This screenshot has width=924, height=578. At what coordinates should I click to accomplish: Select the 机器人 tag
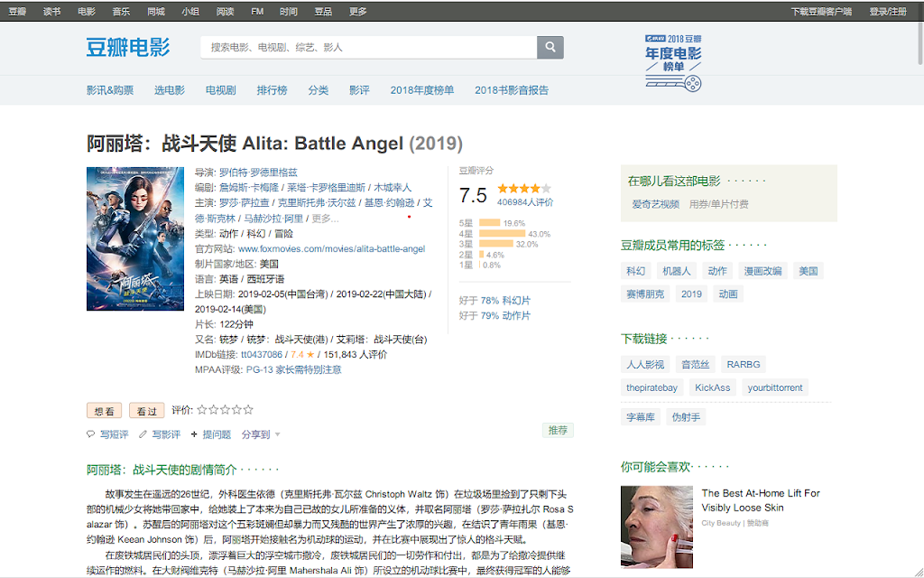click(676, 271)
